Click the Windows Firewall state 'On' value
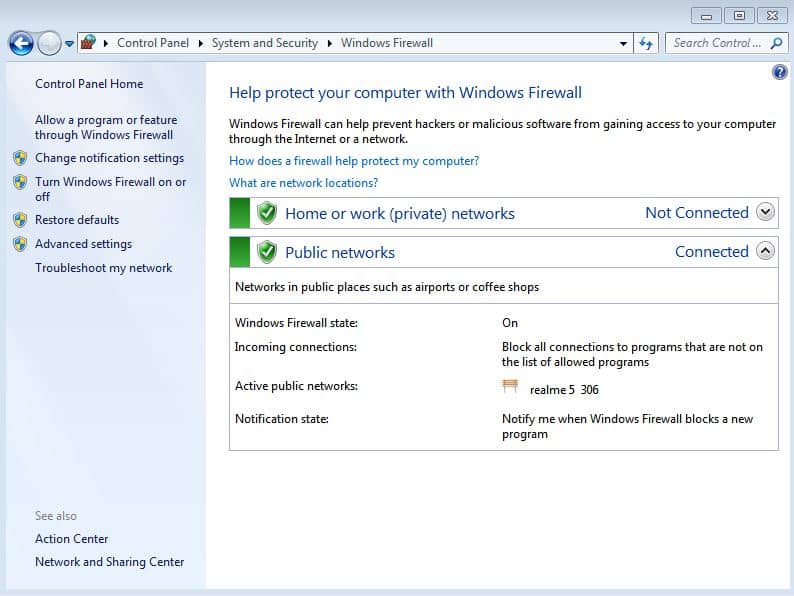Viewport: 794px width, 596px height. 510,323
